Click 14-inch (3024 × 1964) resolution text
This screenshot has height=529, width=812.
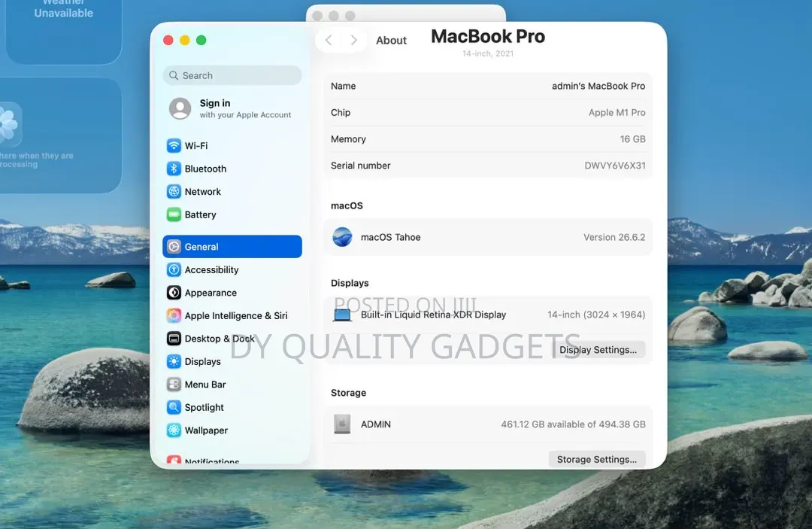(x=596, y=315)
